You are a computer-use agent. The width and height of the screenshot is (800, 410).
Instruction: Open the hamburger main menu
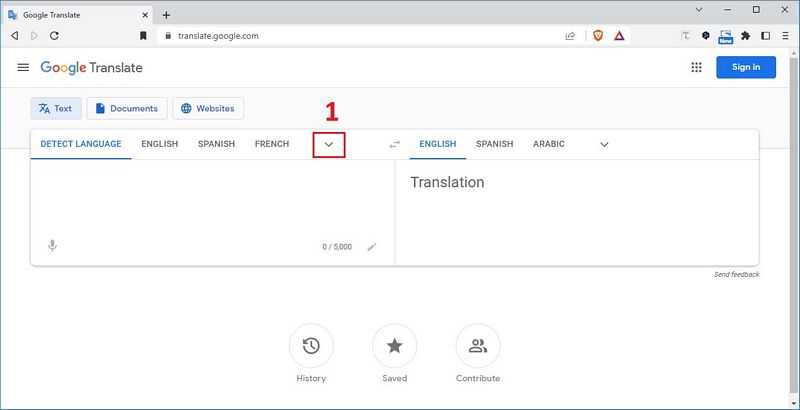(23, 67)
